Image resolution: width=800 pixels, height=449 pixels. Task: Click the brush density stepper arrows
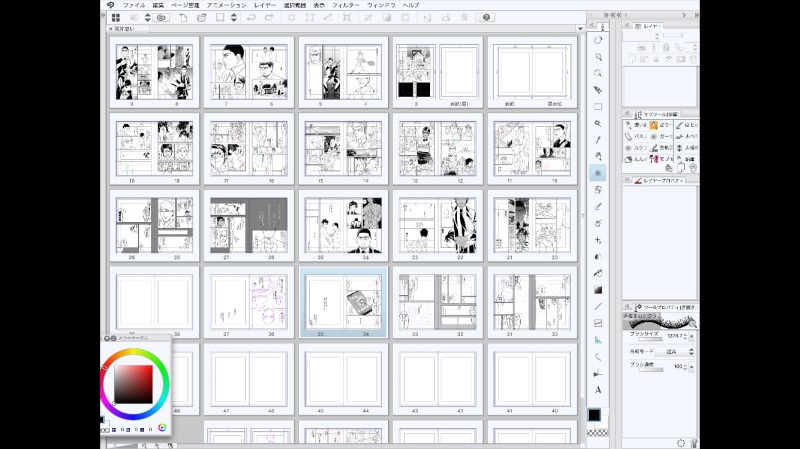pos(685,366)
